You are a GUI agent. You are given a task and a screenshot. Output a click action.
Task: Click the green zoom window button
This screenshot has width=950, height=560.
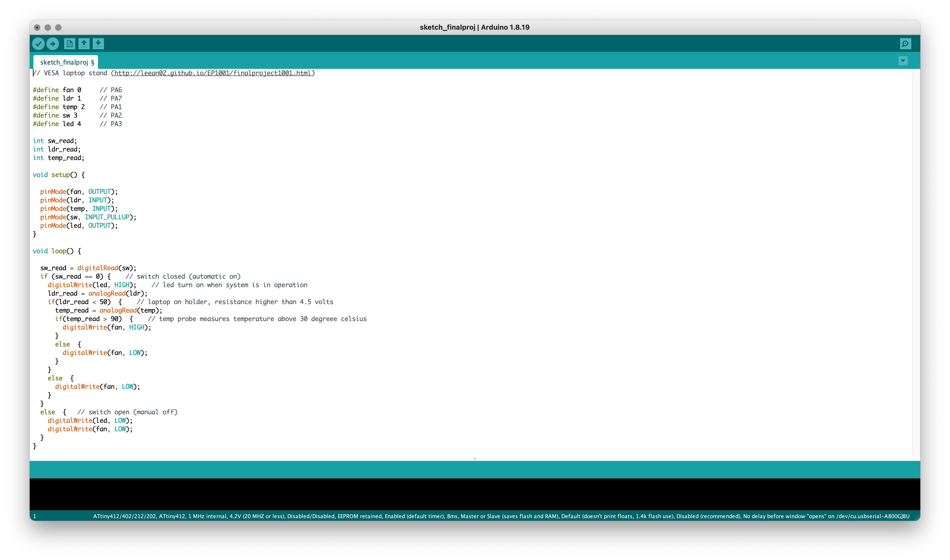(x=58, y=28)
